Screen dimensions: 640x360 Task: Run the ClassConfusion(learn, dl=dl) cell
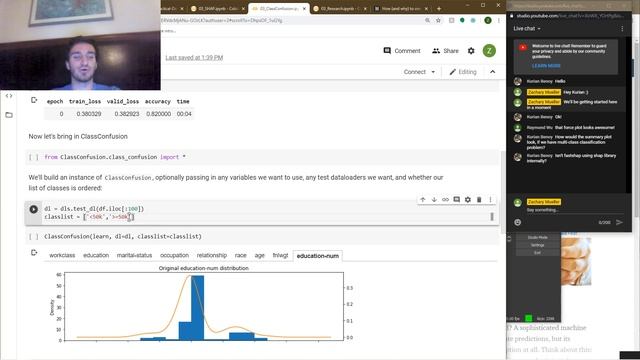click(x=33, y=236)
